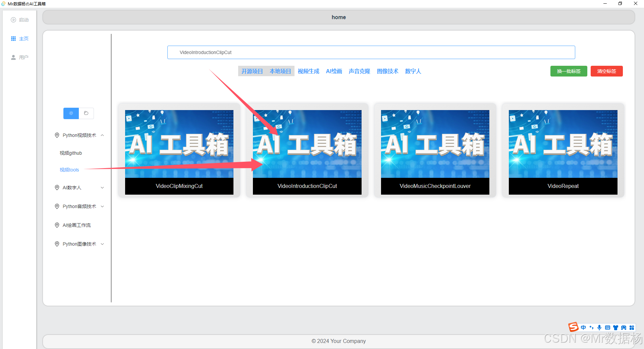Screen dimensions: 644x349
Task: Expand the Python音频技术 menu chevron
Action: tap(102, 206)
